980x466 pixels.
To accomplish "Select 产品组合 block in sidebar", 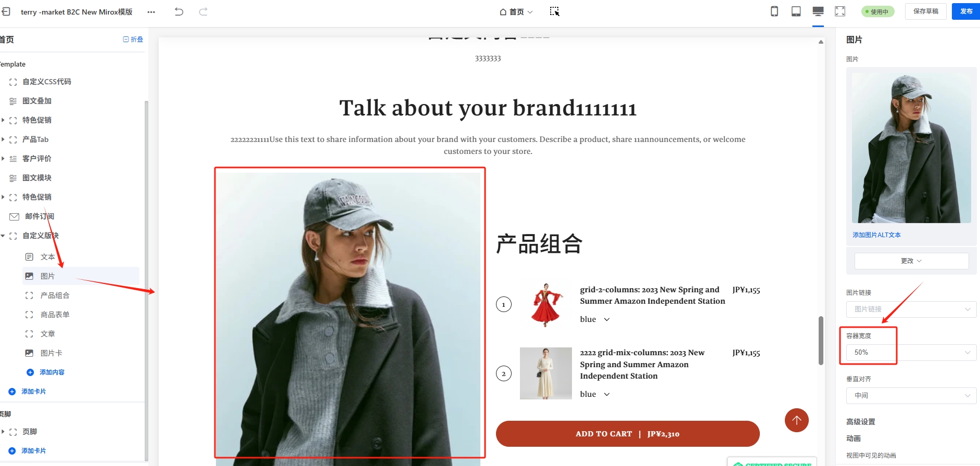I will 55,295.
